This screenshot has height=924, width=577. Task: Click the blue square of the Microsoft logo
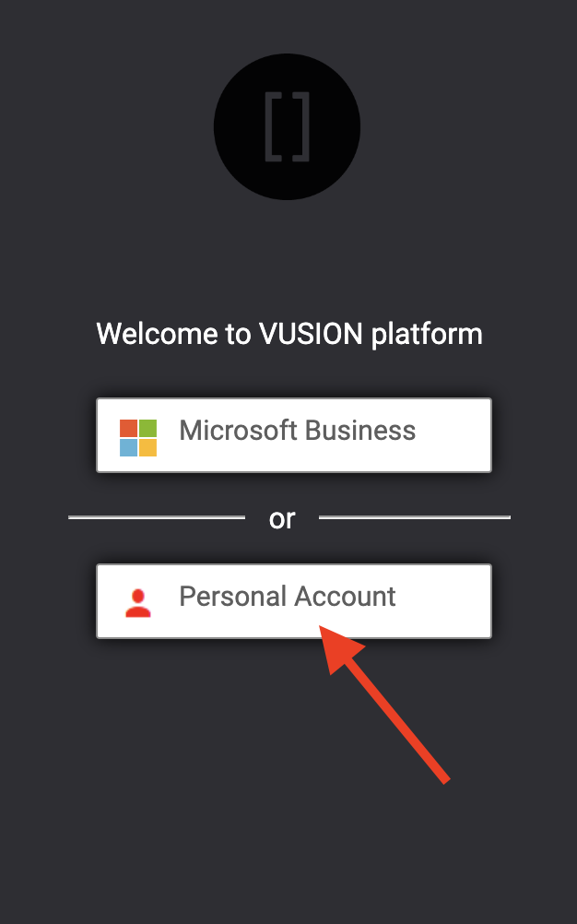coord(129,447)
